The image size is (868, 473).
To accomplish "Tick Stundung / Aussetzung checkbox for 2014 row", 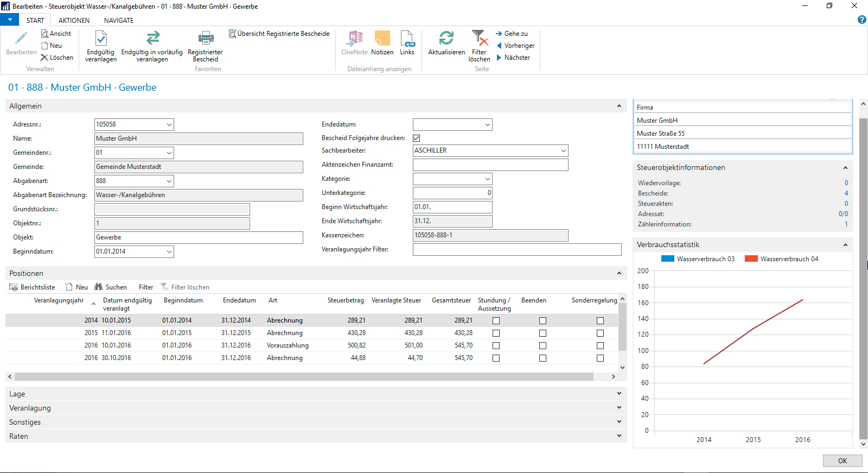I will click(x=496, y=321).
